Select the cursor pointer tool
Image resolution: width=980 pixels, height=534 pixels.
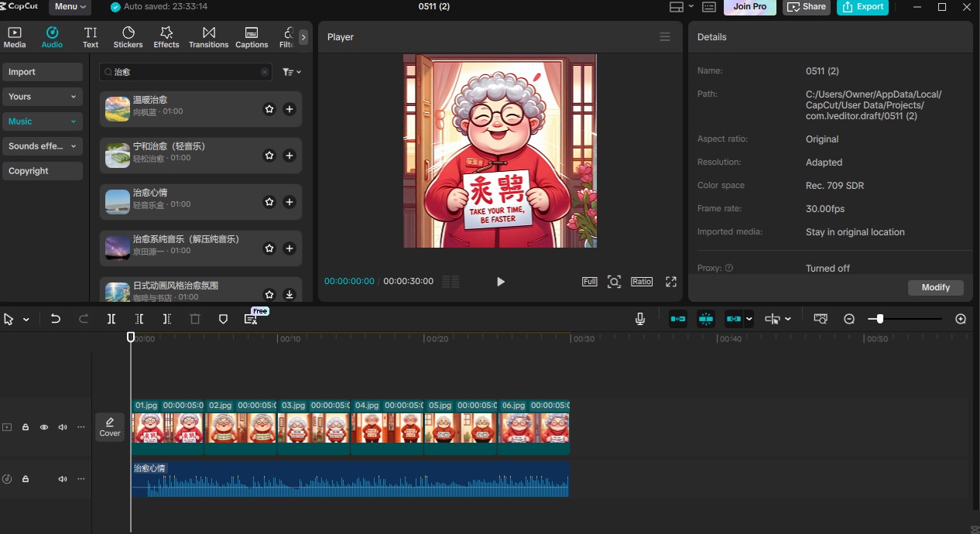[x=9, y=319]
